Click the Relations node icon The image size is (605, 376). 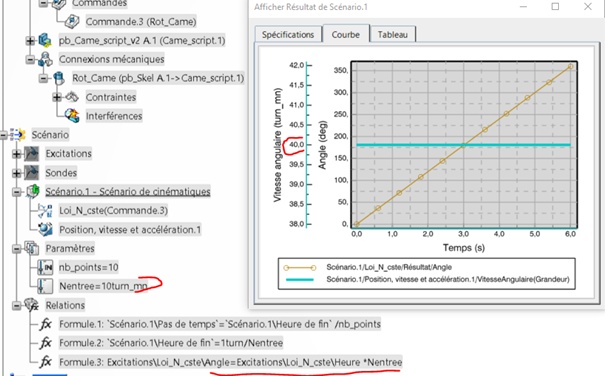coord(32,305)
